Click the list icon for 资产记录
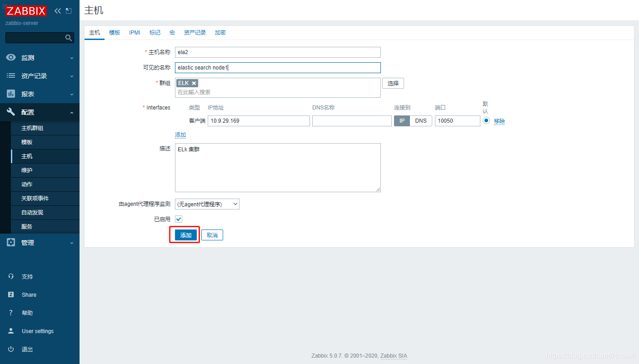Viewport: 639px width, 364px height. (x=11, y=76)
